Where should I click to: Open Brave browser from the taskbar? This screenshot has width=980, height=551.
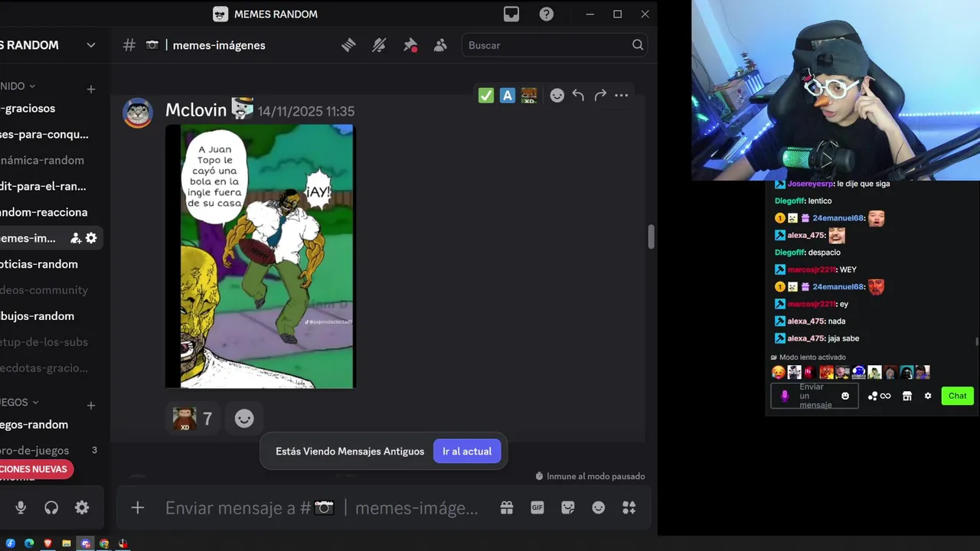[47, 543]
